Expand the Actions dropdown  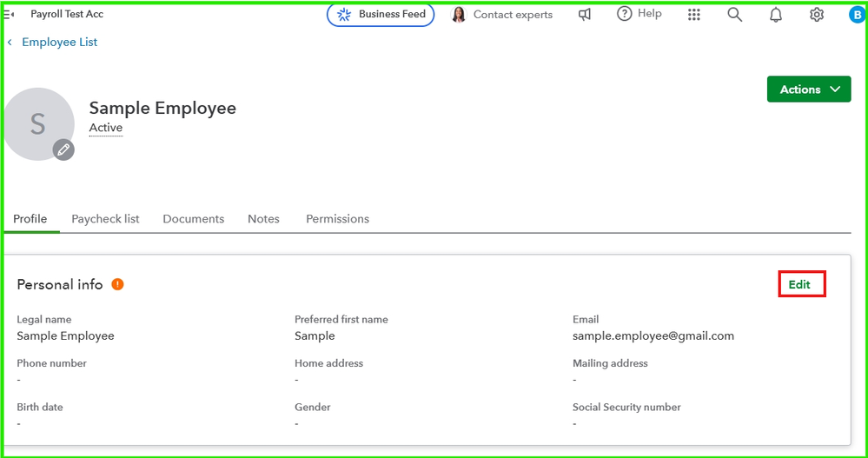[x=808, y=90]
